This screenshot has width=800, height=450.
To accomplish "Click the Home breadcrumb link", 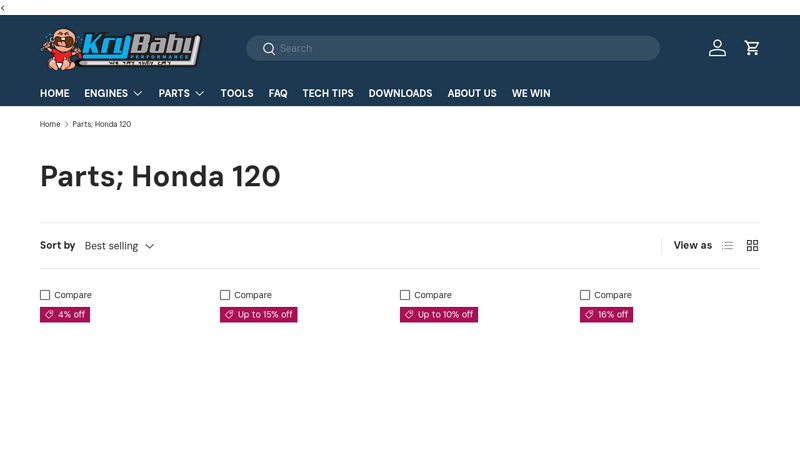I will point(50,124).
